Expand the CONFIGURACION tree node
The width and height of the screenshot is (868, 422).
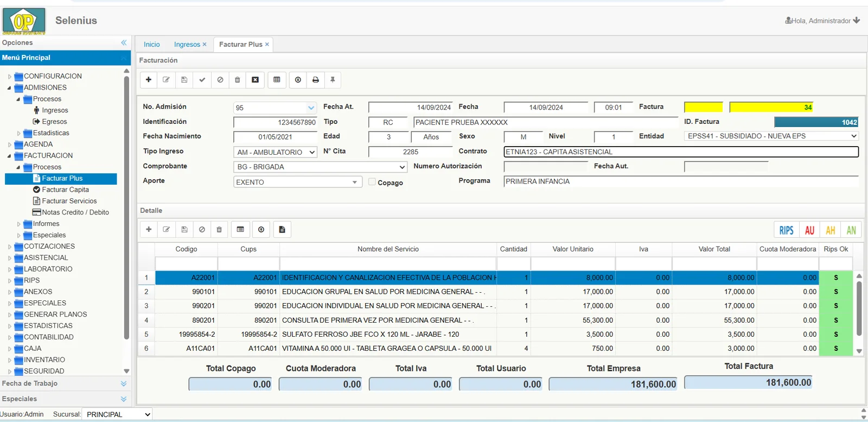point(9,77)
